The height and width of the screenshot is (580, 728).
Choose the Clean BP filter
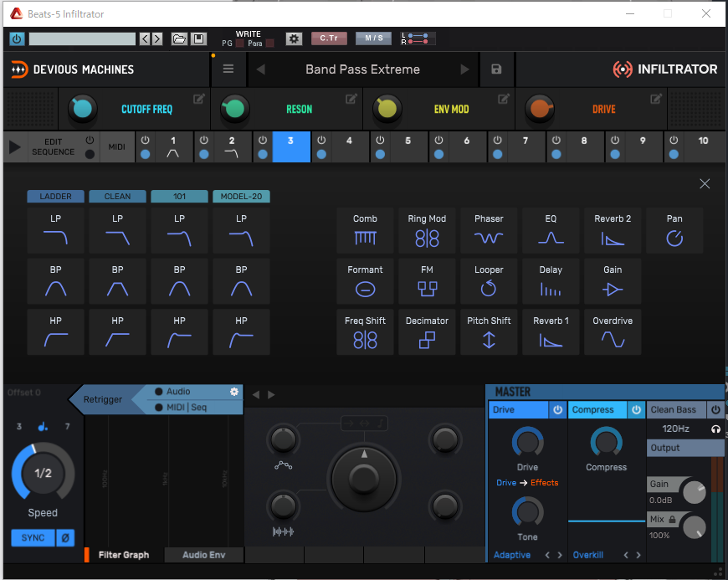pyautogui.click(x=117, y=281)
